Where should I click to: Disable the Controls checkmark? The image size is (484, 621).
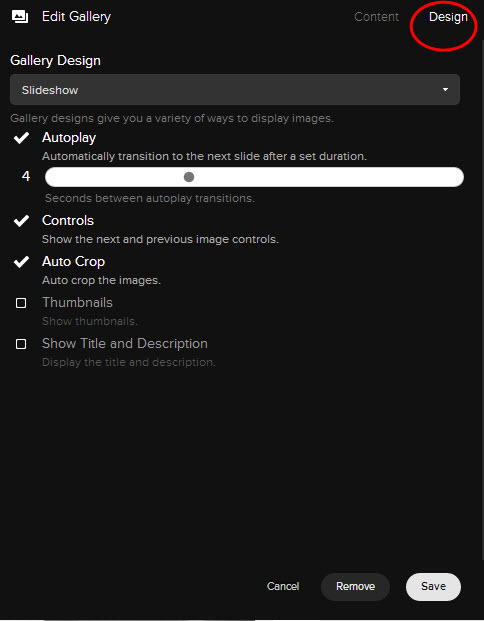tap(21, 221)
